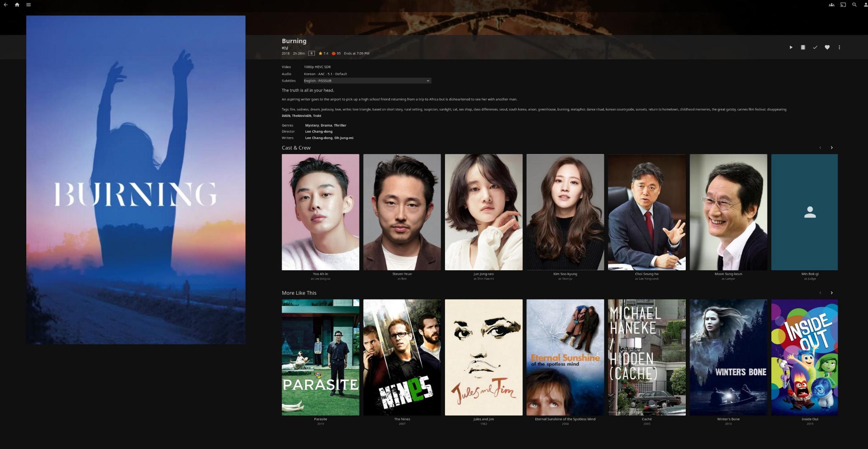This screenshot has height=449, width=868.
Task: Open the hamburger navigation menu
Action: pyautogui.click(x=28, y=5)
